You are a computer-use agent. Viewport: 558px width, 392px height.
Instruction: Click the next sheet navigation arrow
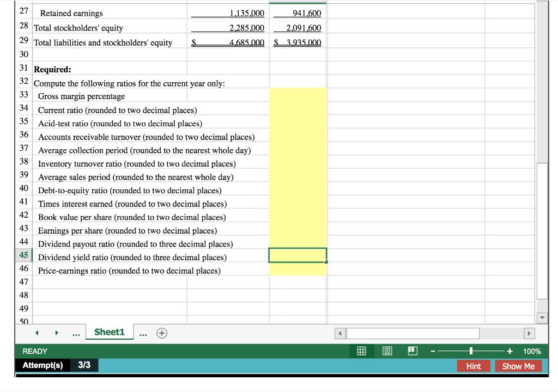57,332
